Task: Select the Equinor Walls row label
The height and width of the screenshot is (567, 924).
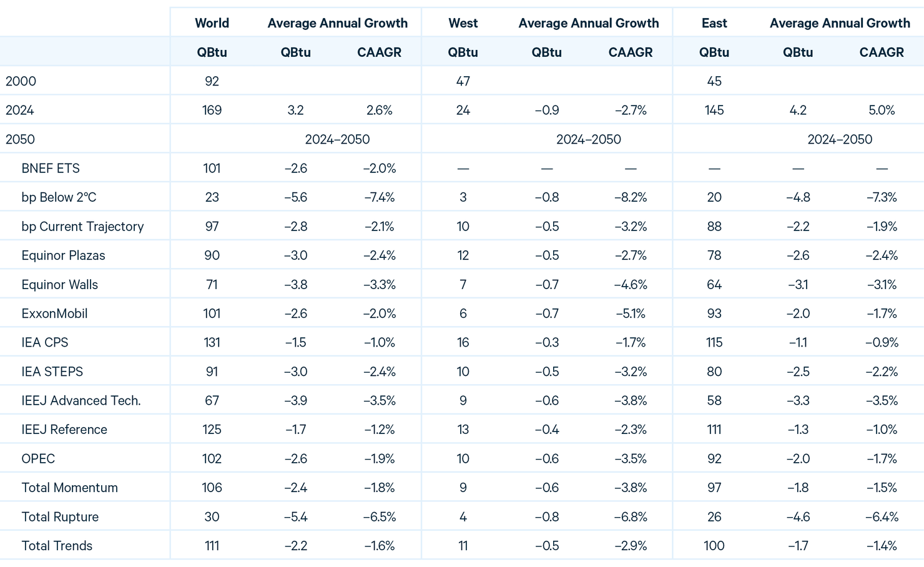Action: 59,285
